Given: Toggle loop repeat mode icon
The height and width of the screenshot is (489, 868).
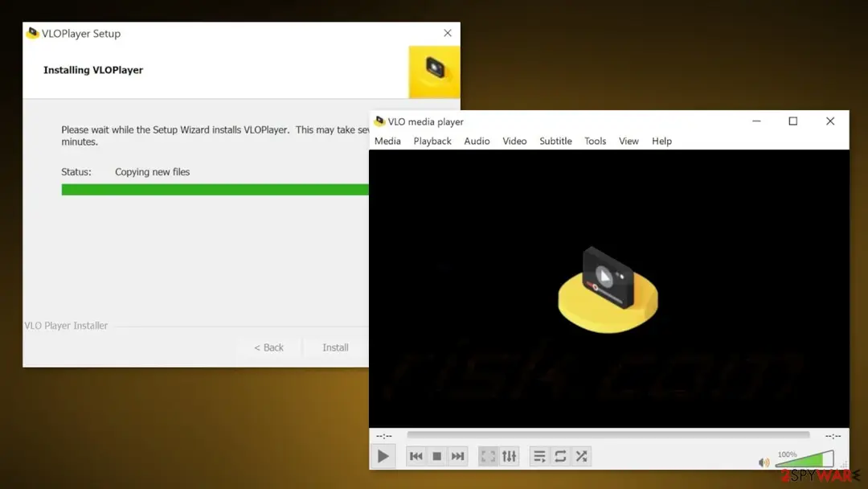Looking at the screenshot, I should 560,456.
